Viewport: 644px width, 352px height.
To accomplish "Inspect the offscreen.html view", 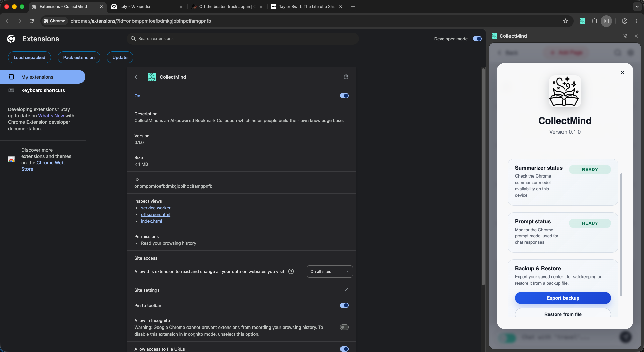I will coord(156,215).
